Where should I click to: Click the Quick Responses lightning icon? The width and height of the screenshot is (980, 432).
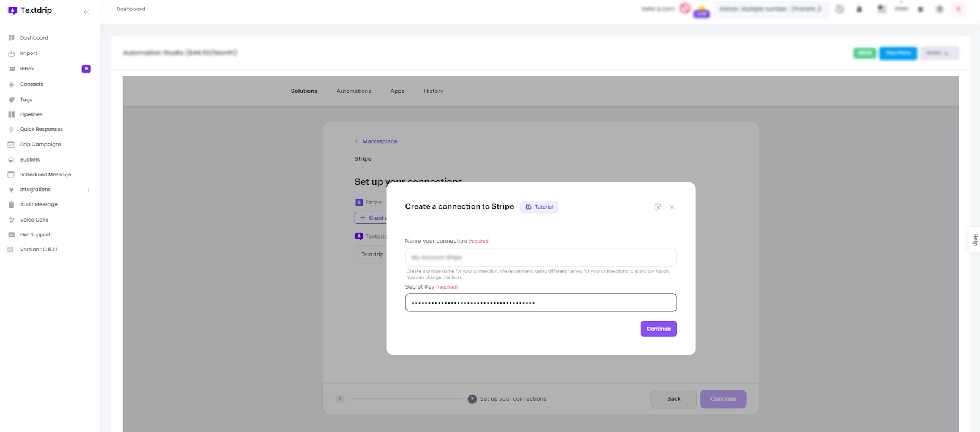pos(11,130)
